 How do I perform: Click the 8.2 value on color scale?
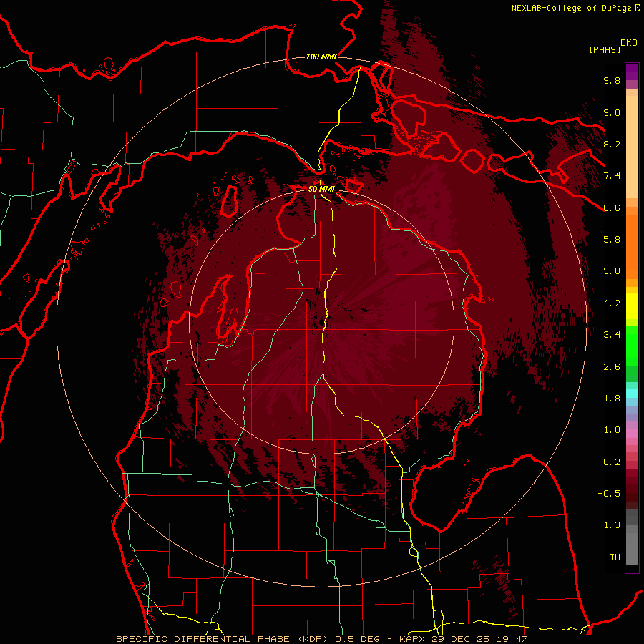pos(612,144)
